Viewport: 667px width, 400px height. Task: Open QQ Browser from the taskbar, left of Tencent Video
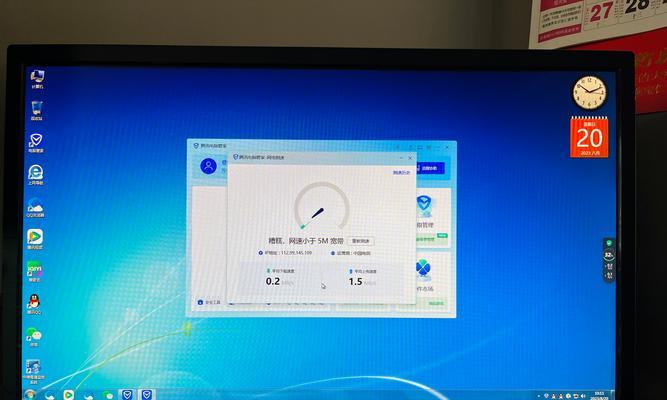49,395
